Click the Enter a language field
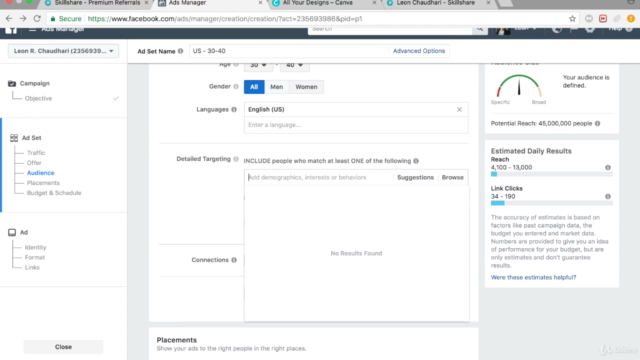The height and width of the screenshot is (360, 640). pyautogui.click(x=356, y=125)
